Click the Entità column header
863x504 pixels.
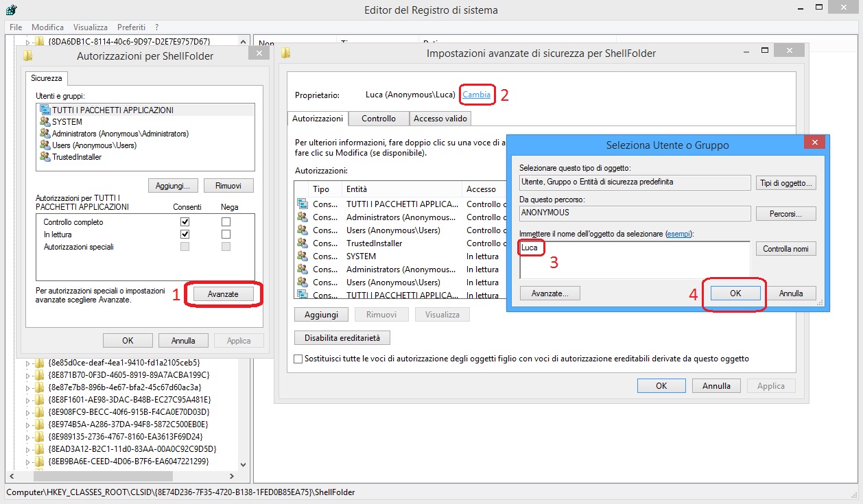pyautogui.click(x=402, y=189)
